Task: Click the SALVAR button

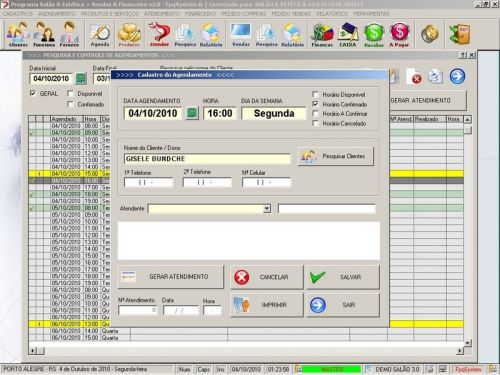Action: pos(343,277)
